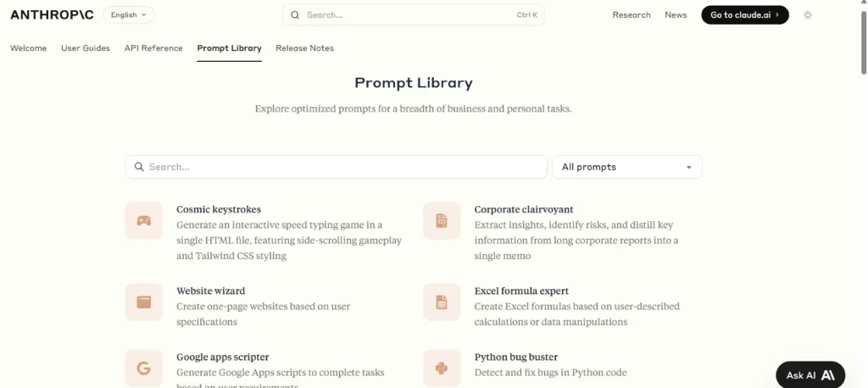Image resolution: width=868 pixels, height=388 pixels.
Task: Click the Google apps scripter G icon
Action: coord(144,369)
